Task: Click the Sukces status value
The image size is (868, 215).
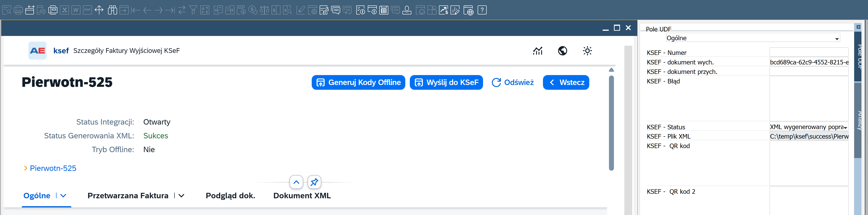Action: point(156,135)
